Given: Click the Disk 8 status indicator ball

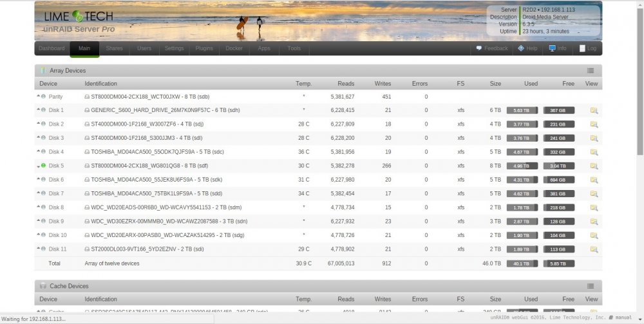Looking at the screenshot, I should [44, 207].
